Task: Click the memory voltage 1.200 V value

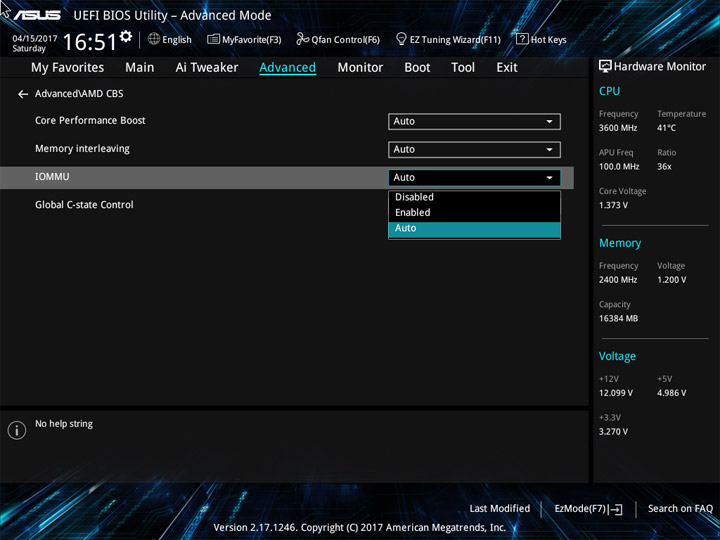Action: [x=671, y=280]
